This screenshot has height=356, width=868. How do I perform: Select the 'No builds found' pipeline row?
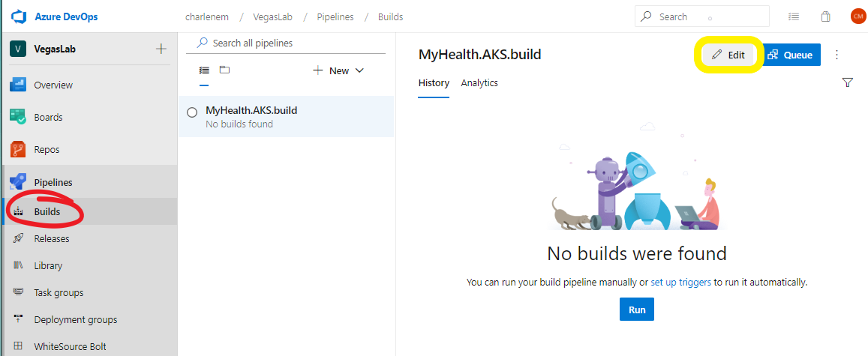click(x=286, y=117)
